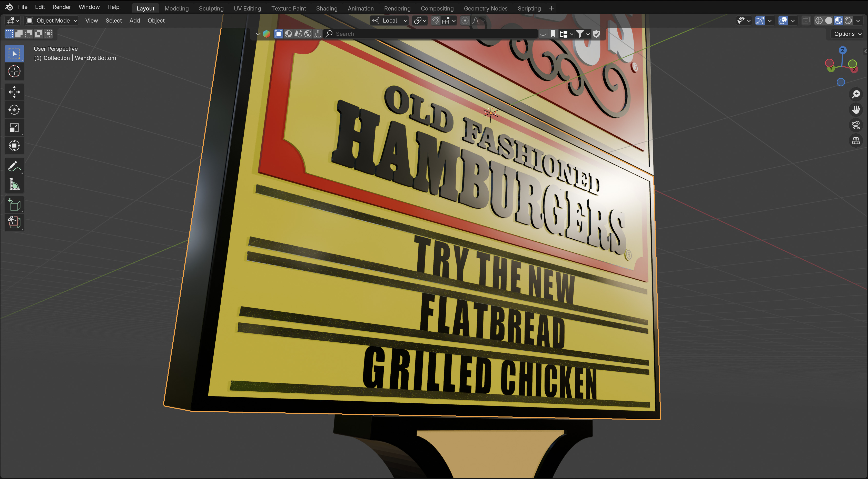Screen dimensions: 868x479
Task: Select the Select Box tool
Action: coord(14,54)
